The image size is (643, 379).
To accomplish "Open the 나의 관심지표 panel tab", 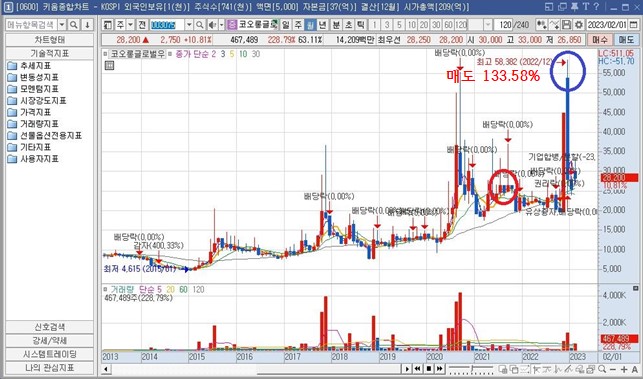I will pyautogui.click(x=50, y=368).
